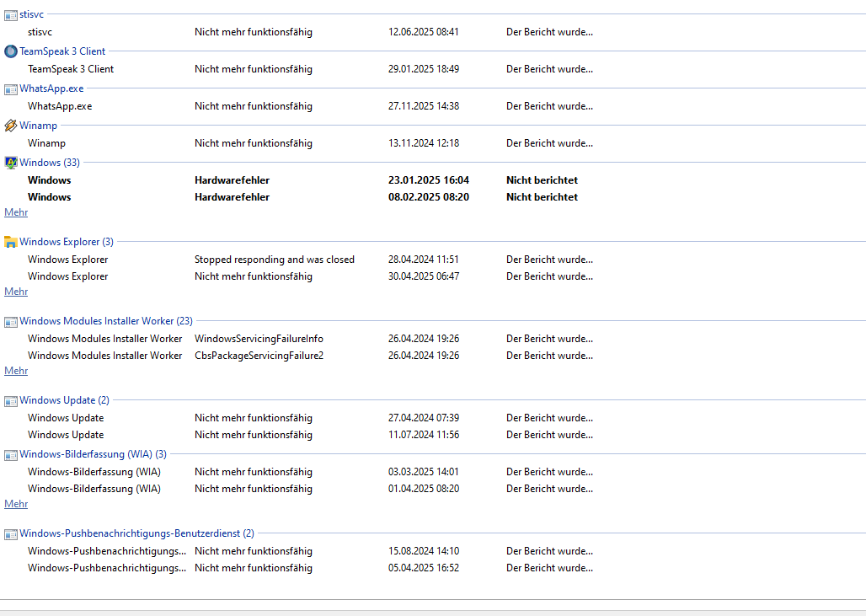Select Windows-Bilderfassung row dated 03.03.2025
The image size is (866, 616).
pyautogui.click(x=310, y=472)
